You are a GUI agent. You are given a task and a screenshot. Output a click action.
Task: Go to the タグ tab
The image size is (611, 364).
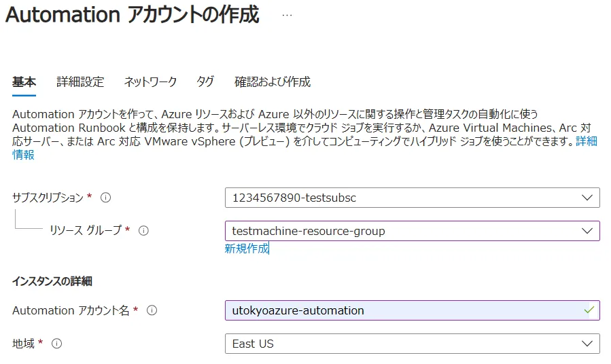[x=205, y=81]
